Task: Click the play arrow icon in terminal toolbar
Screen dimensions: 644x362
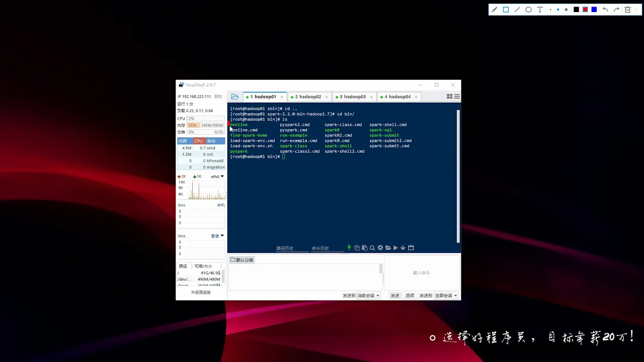Action: tap(395, 248)
